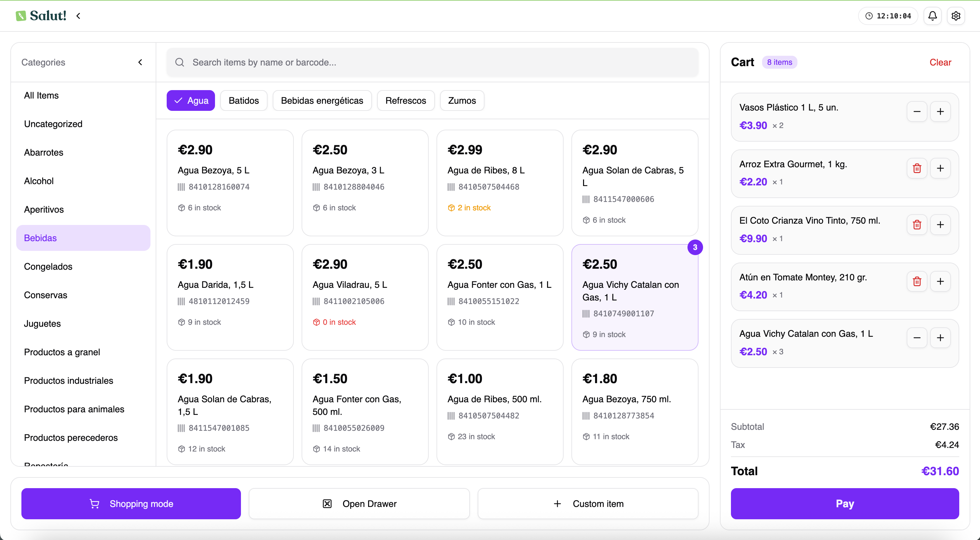Open the cash drawer
The height and width of the screenshot is (540, 980).
(x=359, y=503)
